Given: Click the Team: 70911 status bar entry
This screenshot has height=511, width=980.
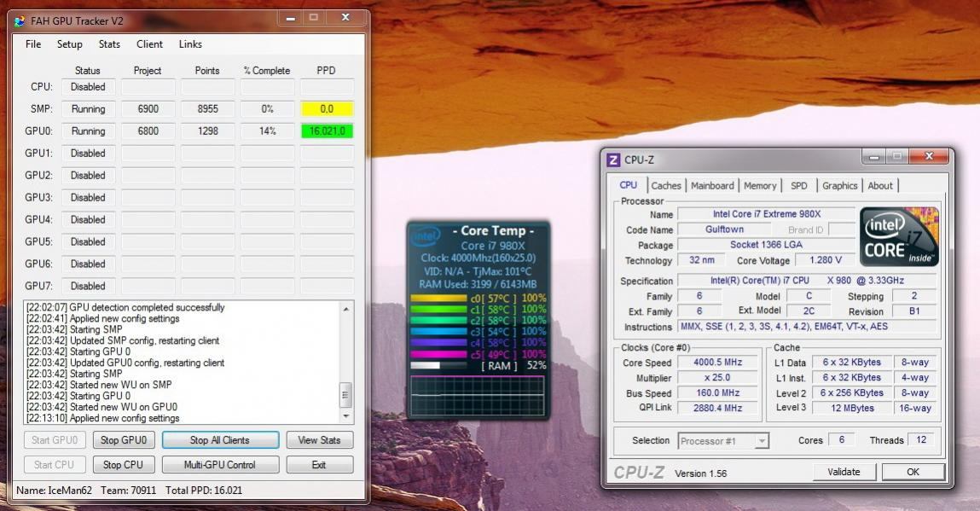Looking at the screenshot, I should (128, 491).
